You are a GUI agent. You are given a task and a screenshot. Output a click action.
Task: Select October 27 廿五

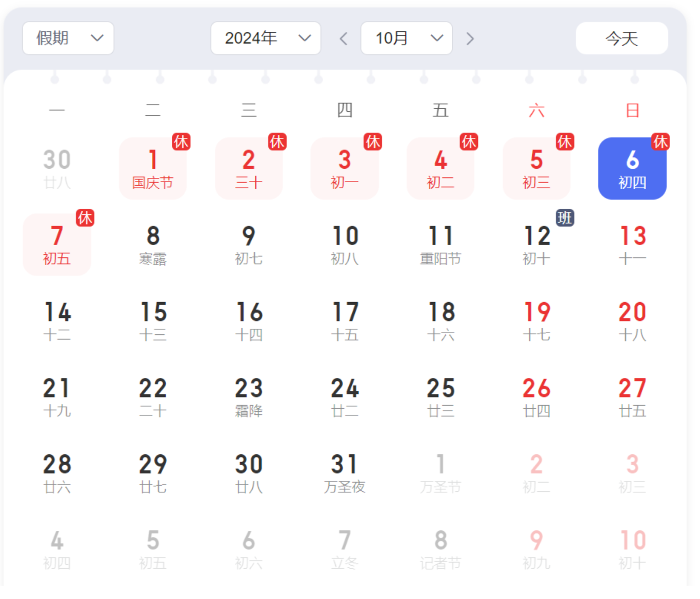tap(632, 397)
